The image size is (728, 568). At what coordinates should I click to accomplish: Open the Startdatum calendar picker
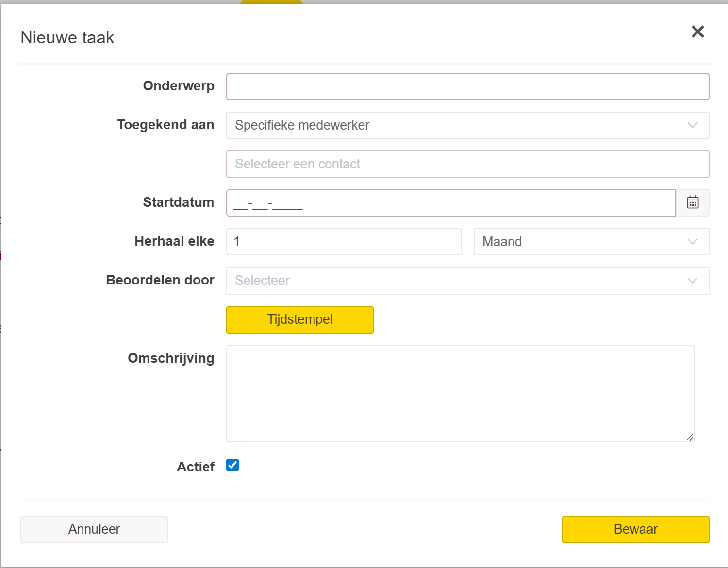[693, 202]
